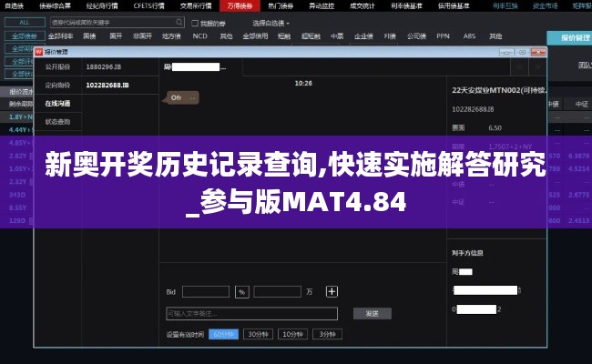Viewport: 592px width, 364px height.
Task: Click the bond code or keyword search field
Action: pos(117,22)
